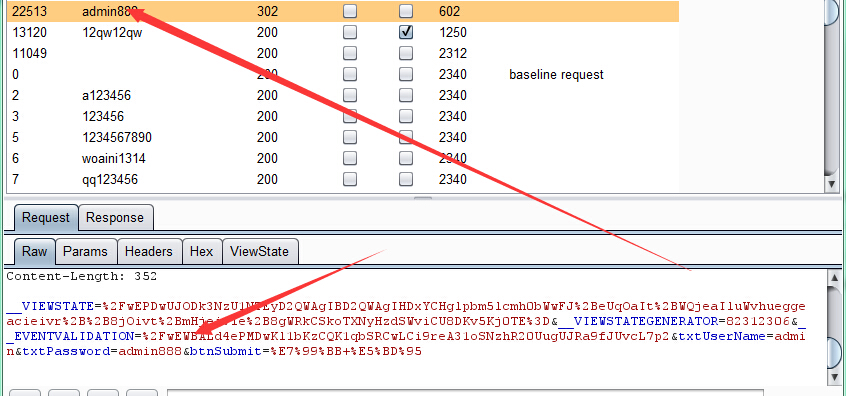The height and width of the screenshot is (396, 846).
Task: Click the txtPassword parameter name
Action: coord(67,351)
